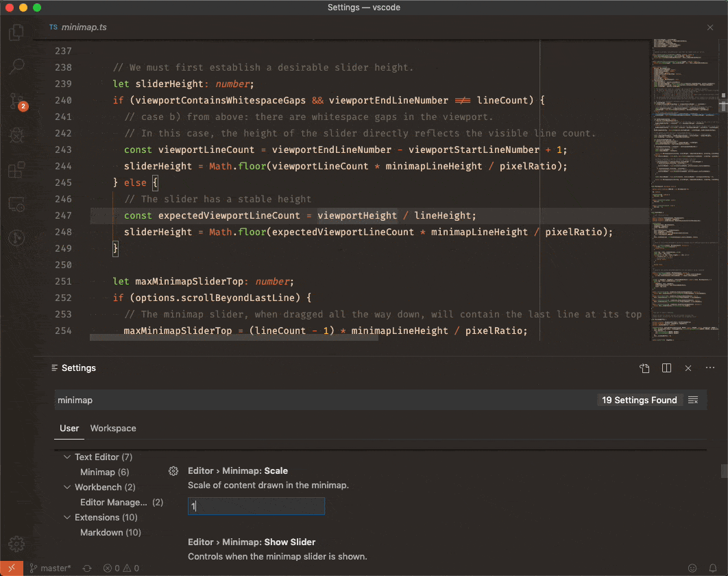
Task: Open the Debug view bug icon
Action: (x=16, y=136)
